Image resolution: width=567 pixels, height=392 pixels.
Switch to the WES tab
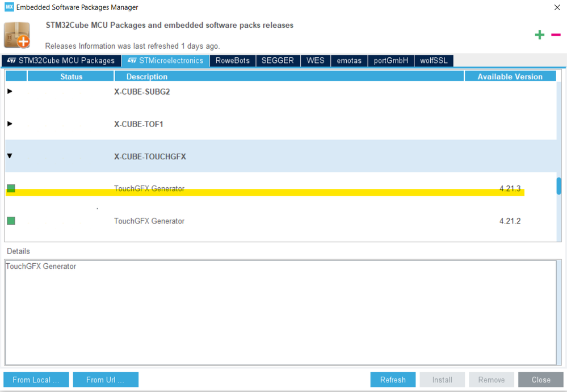[316, 61]
